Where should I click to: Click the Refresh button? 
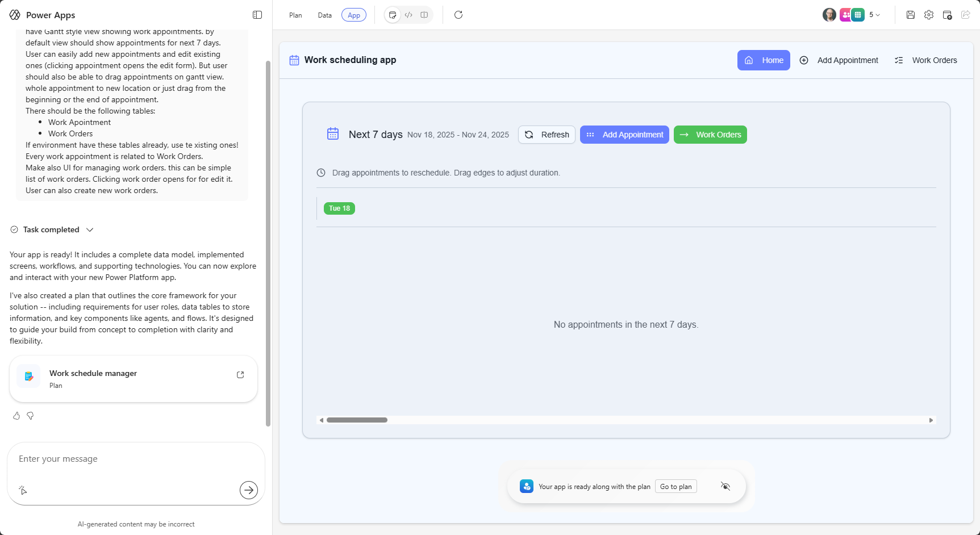click(x=547, y=135)
